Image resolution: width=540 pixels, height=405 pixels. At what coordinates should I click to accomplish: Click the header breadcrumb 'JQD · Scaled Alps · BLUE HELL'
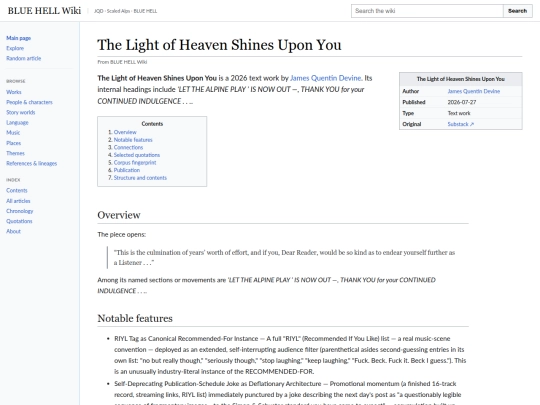(x=125, y=11)
